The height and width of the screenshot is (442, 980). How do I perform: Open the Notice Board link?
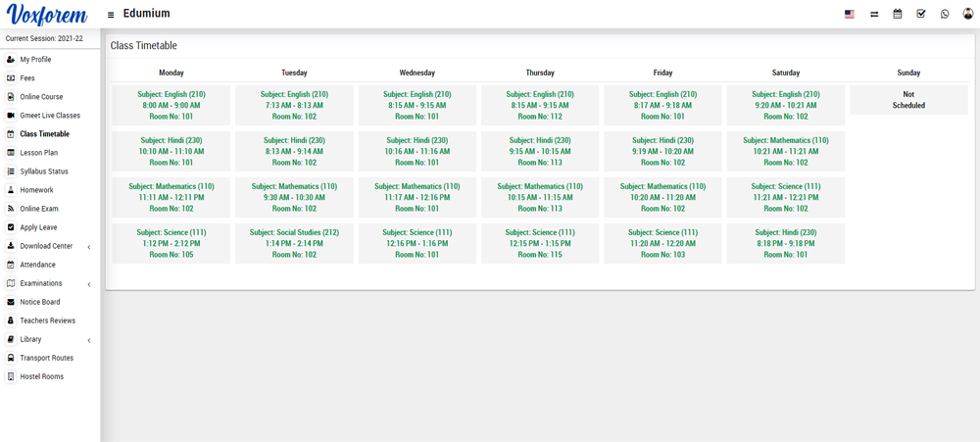pos(39,302)
